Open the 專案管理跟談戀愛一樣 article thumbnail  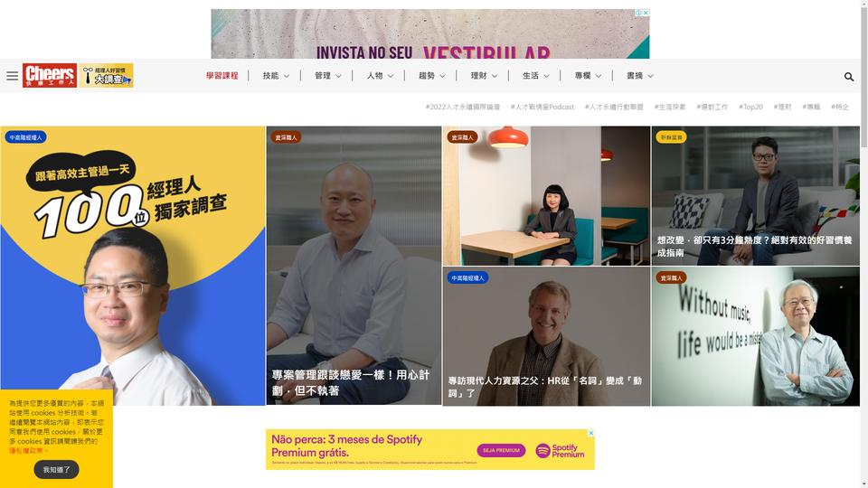point(354,266)
